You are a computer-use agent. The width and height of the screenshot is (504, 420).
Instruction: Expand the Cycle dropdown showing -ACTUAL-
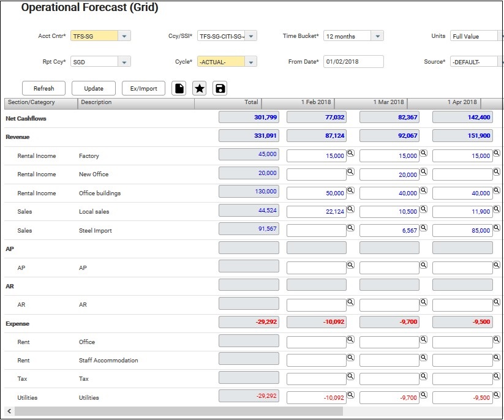coord(251,62)
